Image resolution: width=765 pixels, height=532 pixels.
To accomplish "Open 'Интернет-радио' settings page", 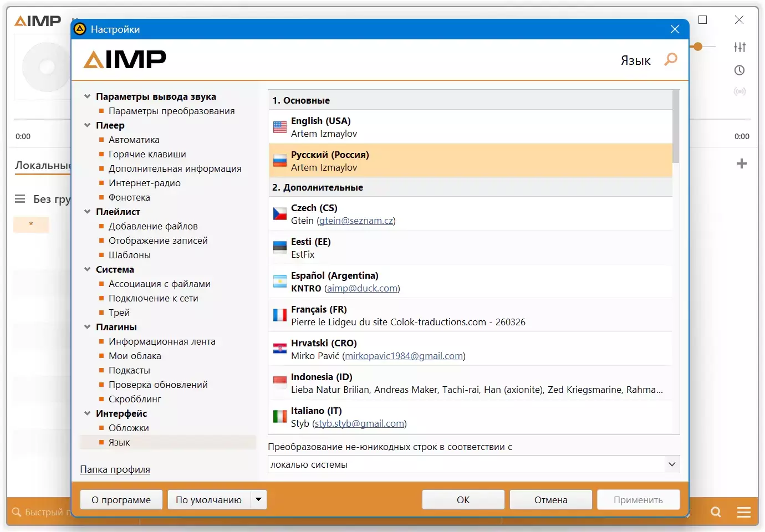I will [145, 183].
